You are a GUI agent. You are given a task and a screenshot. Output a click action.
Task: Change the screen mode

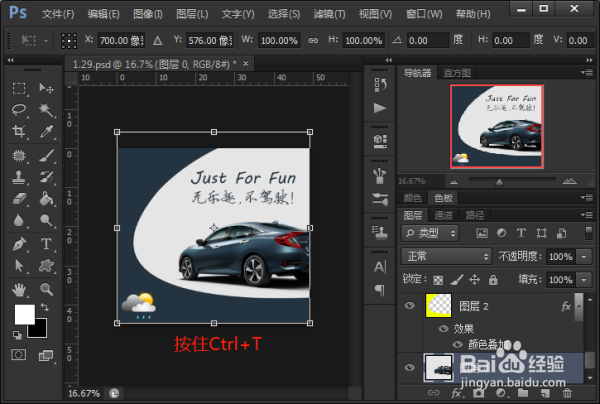[x=46, y=355]
